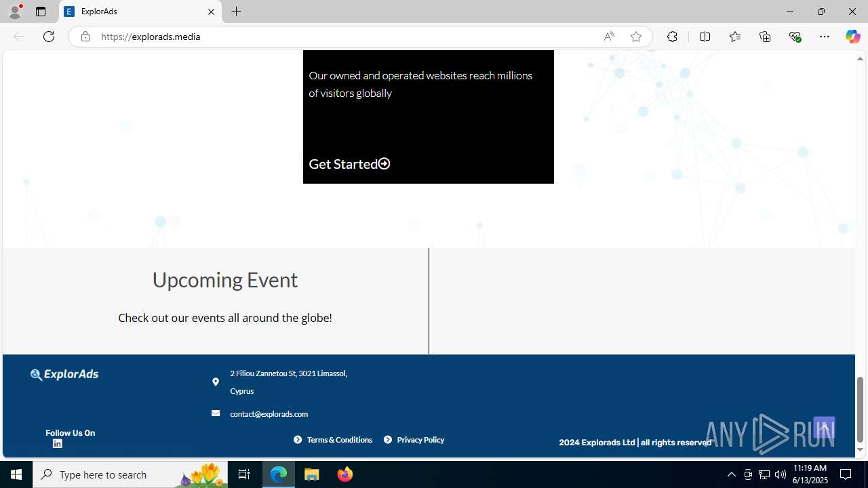The image size is (868, 488).
Task: Click contact@explorads.com email link
Action: click(269, 414)
